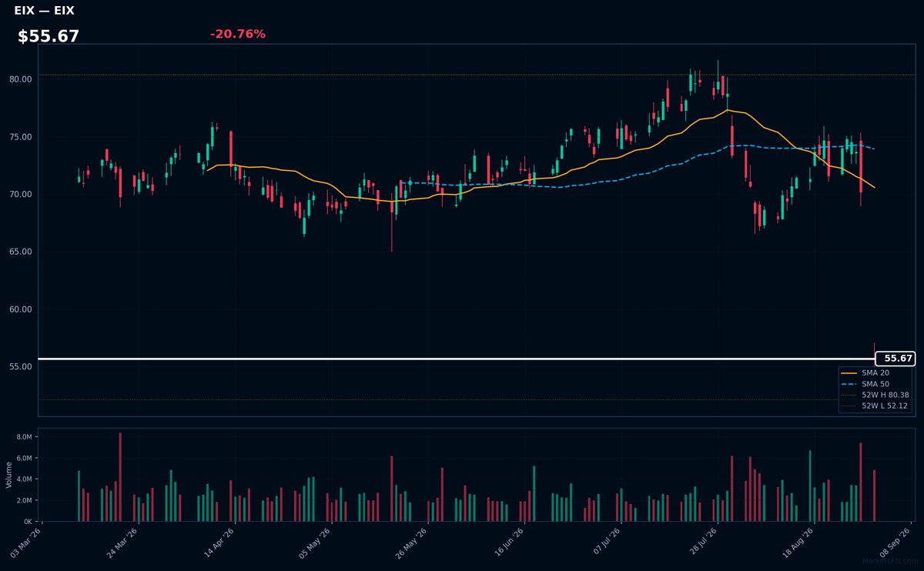924x571 pixels.
Task: Click the 6.0M volume axis label
Action: (x=24, y=459)
